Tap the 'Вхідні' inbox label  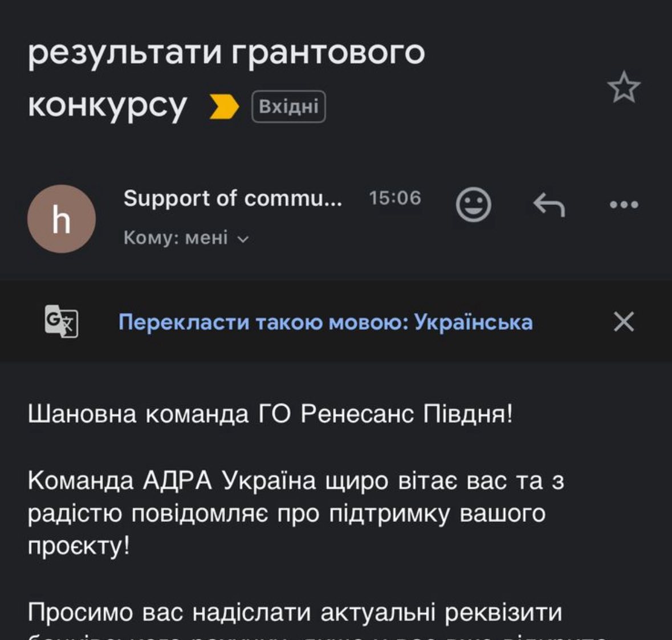point(288,107)
